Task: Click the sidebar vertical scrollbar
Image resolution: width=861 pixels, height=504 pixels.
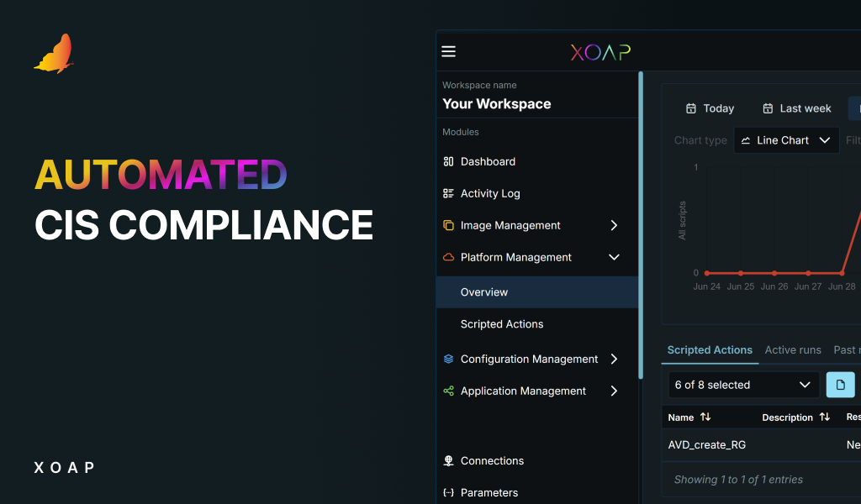Action: point(640,225)
